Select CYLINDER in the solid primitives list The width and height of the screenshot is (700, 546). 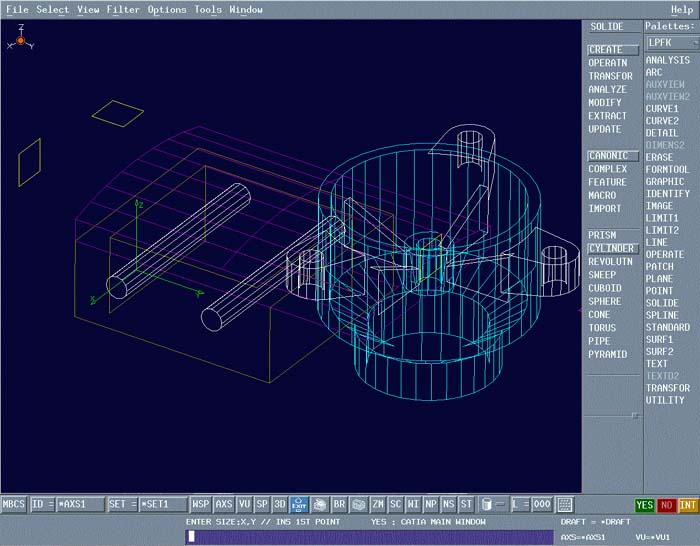pyautogui.click(x=611, y=248)
